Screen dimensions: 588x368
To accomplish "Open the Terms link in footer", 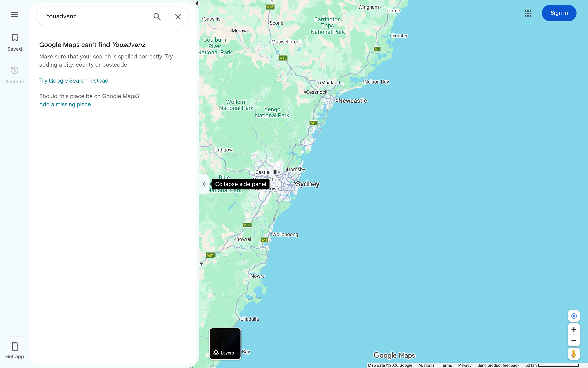I will pyautogui.click(x=446, y=365).
